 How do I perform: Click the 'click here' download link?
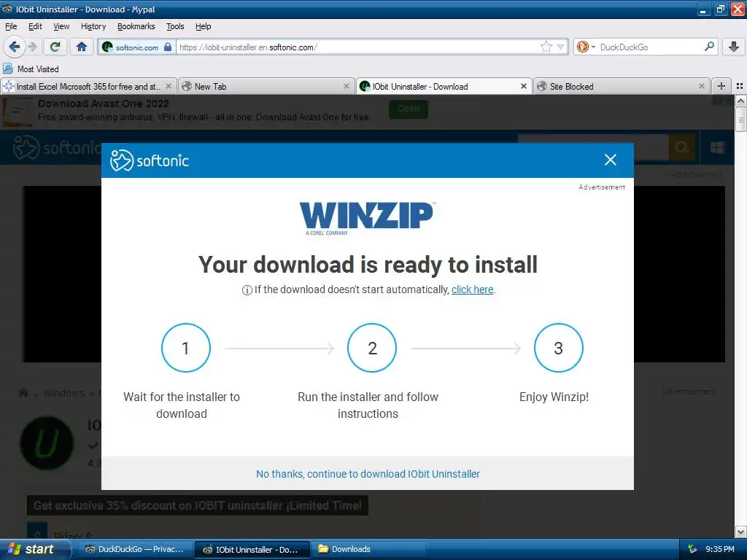472,289
